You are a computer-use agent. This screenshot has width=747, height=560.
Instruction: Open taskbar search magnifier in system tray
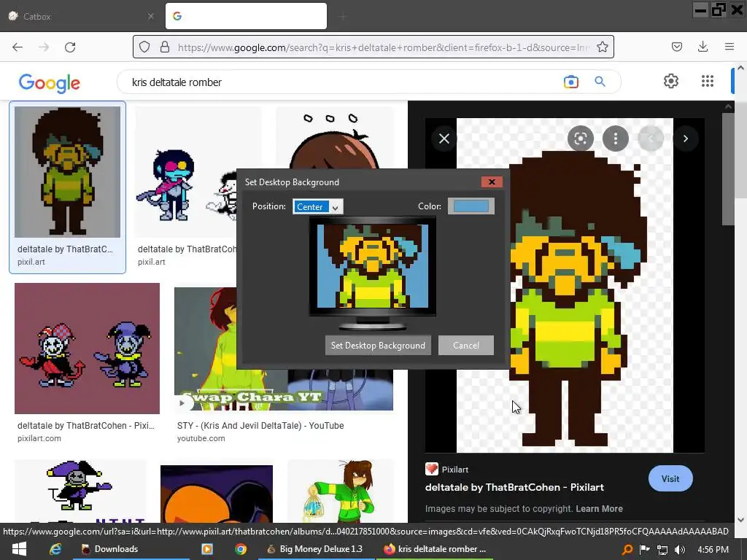(x=627, y=550)
